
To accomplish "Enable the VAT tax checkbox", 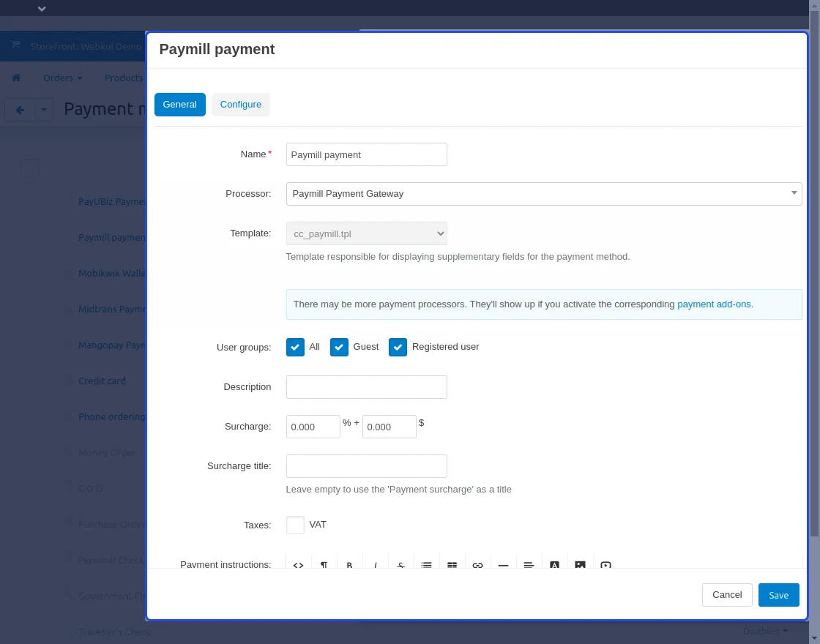I will click(295, 525).
